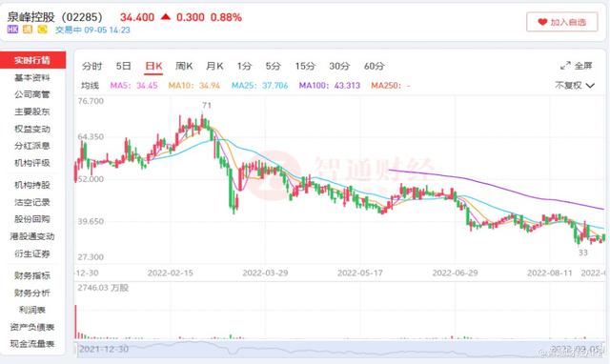Open 机构持股 in the sidebar
Image resolution: width=610 pixels, height=364 pixels.
32,185
